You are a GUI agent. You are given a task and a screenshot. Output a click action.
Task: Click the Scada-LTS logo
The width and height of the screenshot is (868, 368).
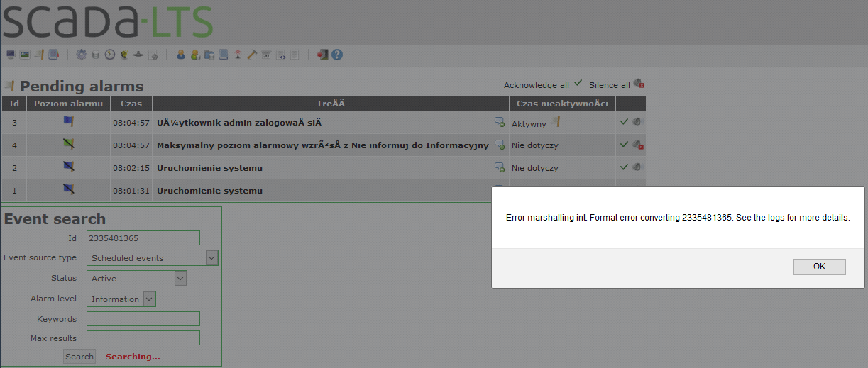click(x=108, y=21)
